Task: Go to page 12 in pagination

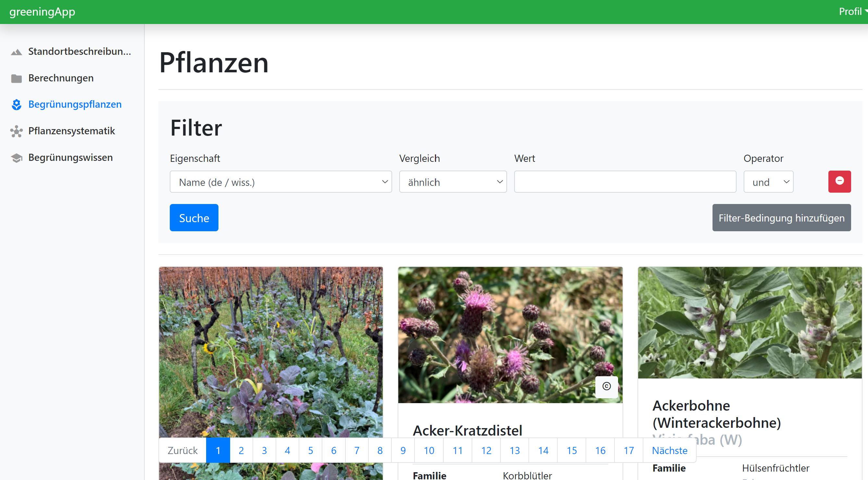Action: click(486, 450)
